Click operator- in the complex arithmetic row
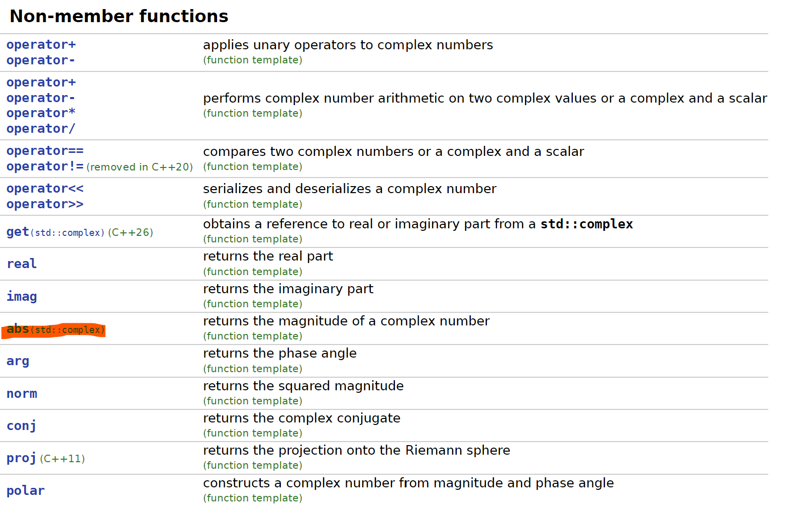This screenshot has width=812, height=513. (41, 98)
